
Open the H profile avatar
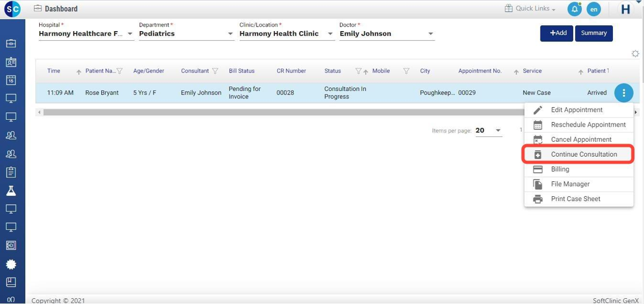point(626,9)
